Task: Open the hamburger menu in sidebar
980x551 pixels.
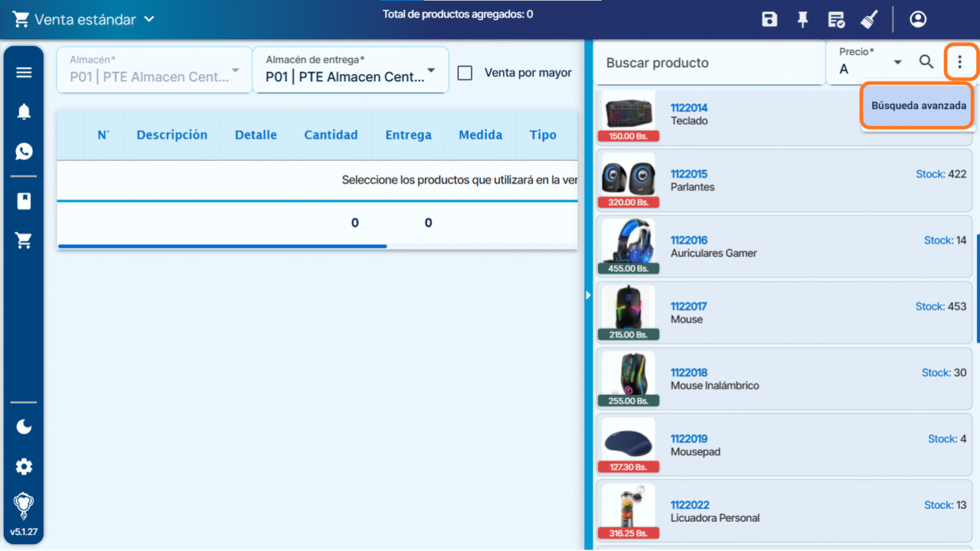Action: [x=24, y=72]
